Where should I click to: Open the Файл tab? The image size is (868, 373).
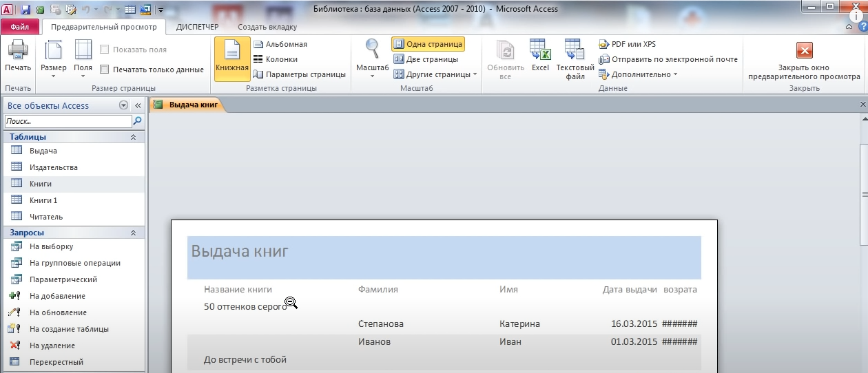click(19, 27)
